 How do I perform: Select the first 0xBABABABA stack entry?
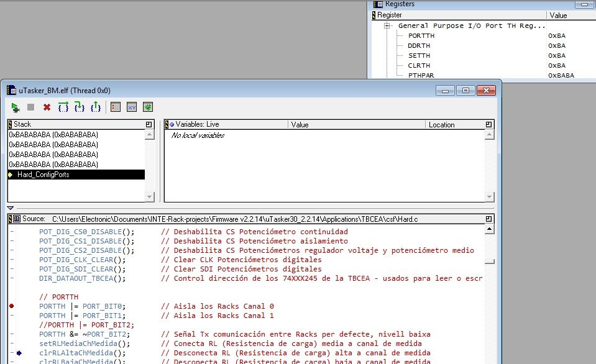coord(76,135)
